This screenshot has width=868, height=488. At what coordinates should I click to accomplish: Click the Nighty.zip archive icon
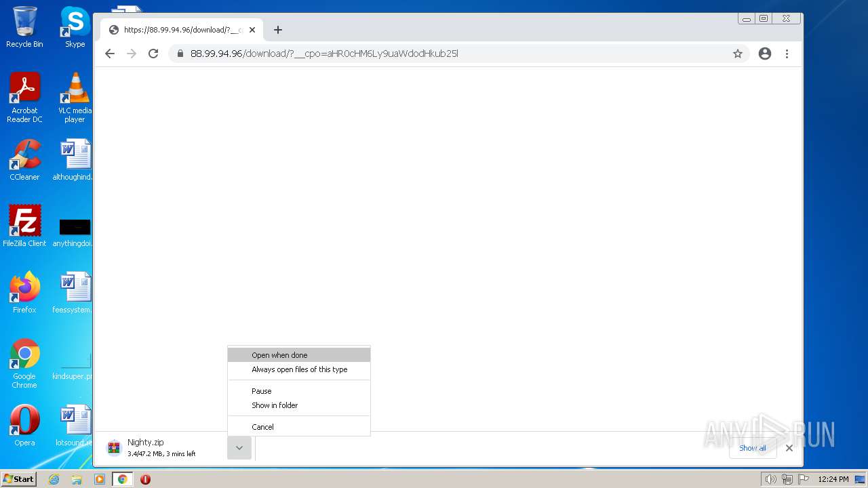tap(114, 448)
